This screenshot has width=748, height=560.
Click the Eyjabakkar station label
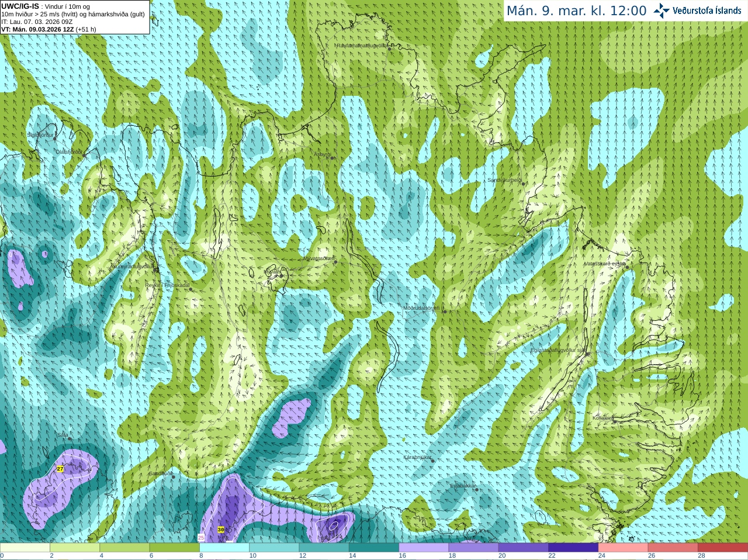(463, 485)
